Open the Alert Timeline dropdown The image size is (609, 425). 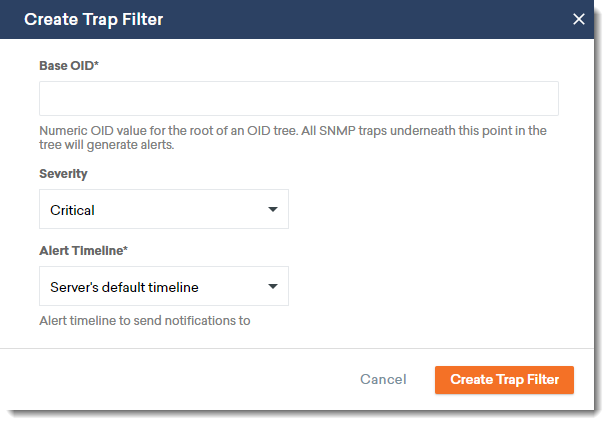point(164,287)
